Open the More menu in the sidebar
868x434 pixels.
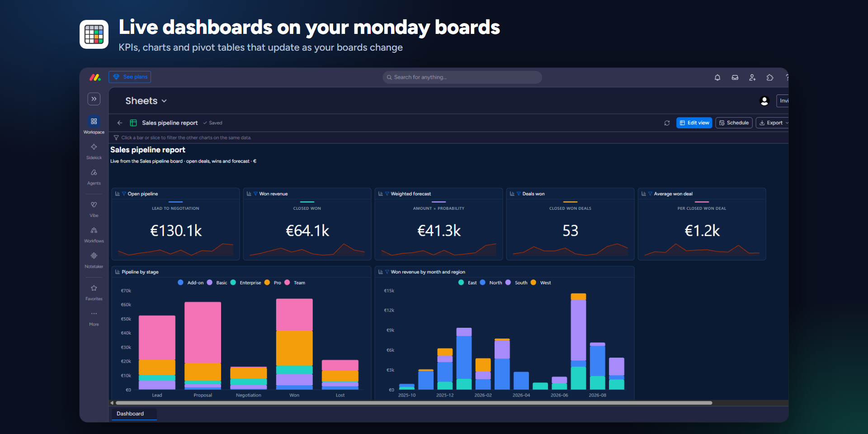pyautogui.click(x=94, y=318)
